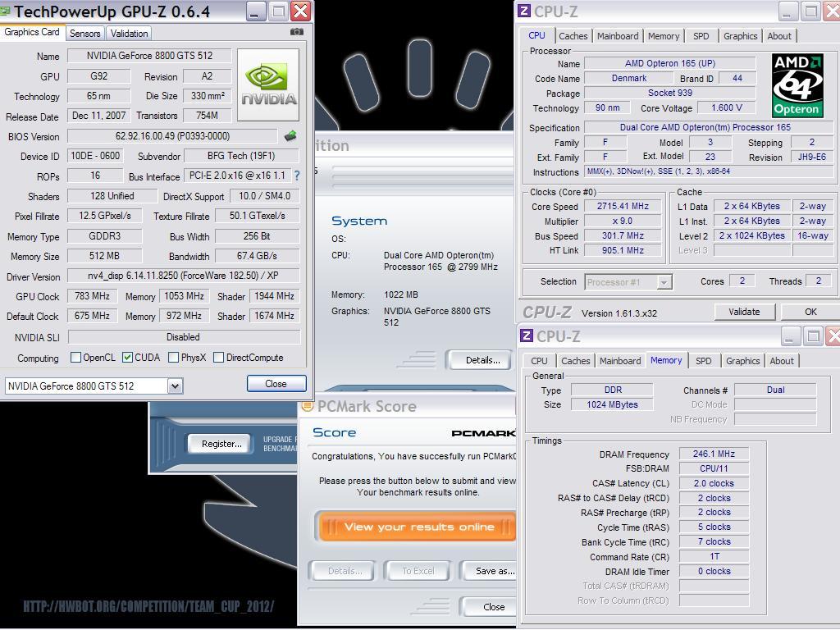Open the Memory tab in upper CPU-Z window
Image resolution: width=840 pixels, height=630 pixels.
pos(663,36)
